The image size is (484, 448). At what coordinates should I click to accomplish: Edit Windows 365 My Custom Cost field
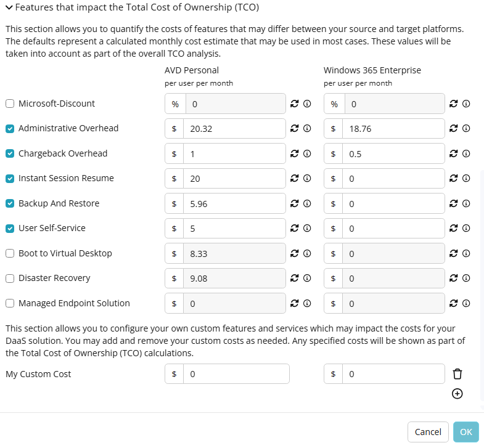[393, 374]
